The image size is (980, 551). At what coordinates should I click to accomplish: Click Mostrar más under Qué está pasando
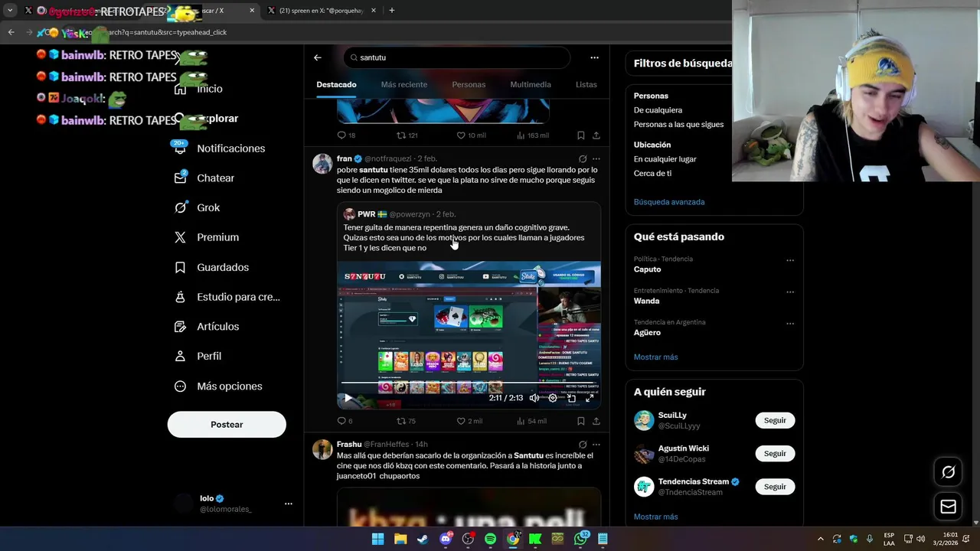click(x=655, y=357)
